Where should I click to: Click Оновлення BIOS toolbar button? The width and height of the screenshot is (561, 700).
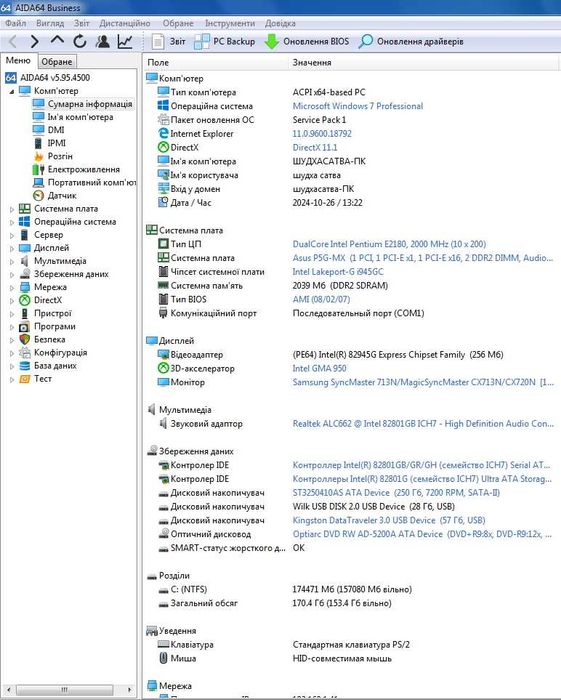(x=307, y=42)
